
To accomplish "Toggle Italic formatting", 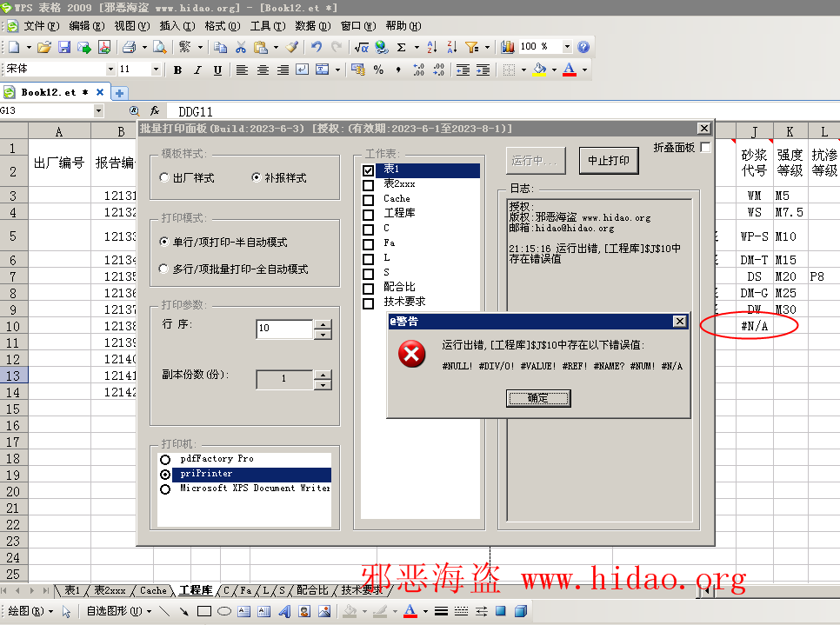I will (197, 70).
